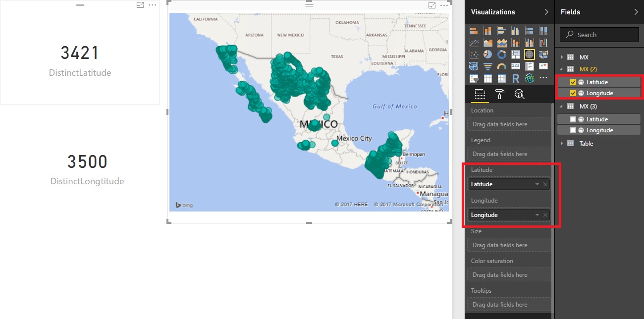Click the Tooltips drop area

point(509,305)
